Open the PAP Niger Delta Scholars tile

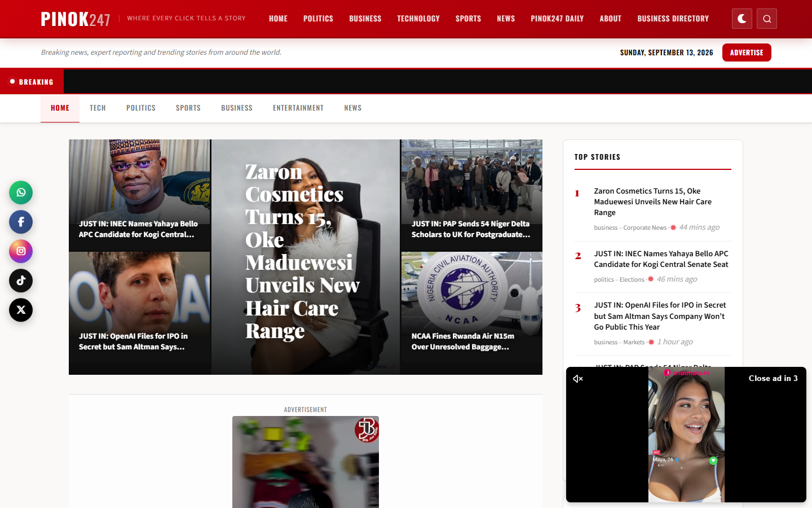click(472, 195)
